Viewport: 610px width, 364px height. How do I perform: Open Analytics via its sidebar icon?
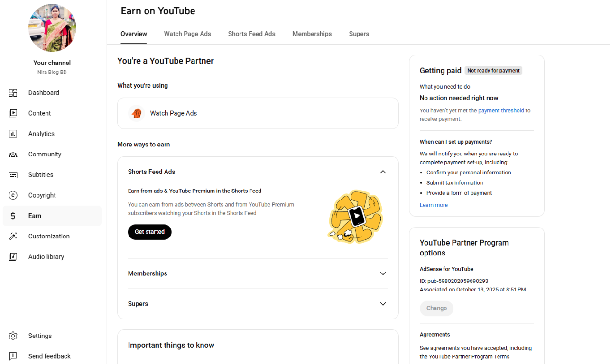(13, 133)
